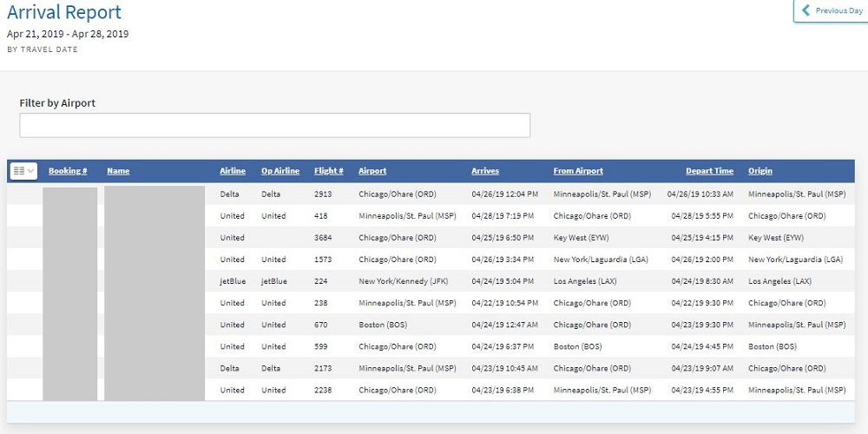Sort by the Airport column header
Viewport: 868px width, 434px height.
point(372,171)
